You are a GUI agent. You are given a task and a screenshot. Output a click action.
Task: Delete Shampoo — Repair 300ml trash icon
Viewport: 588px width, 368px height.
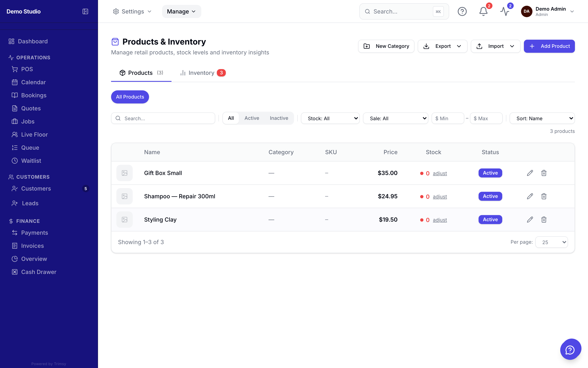pos(544,196)
